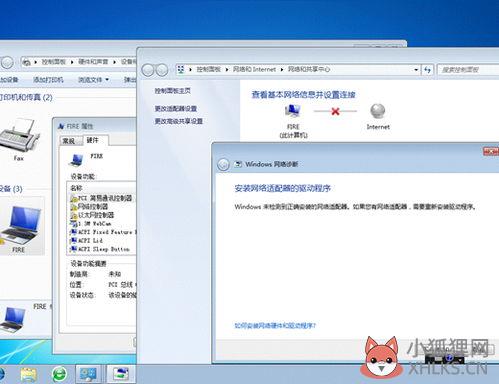The height and width of the screenshot is (384, 499).
Task: Click the refresh button beside address bar
Action: pyautogui.click(x=428, y=70)
